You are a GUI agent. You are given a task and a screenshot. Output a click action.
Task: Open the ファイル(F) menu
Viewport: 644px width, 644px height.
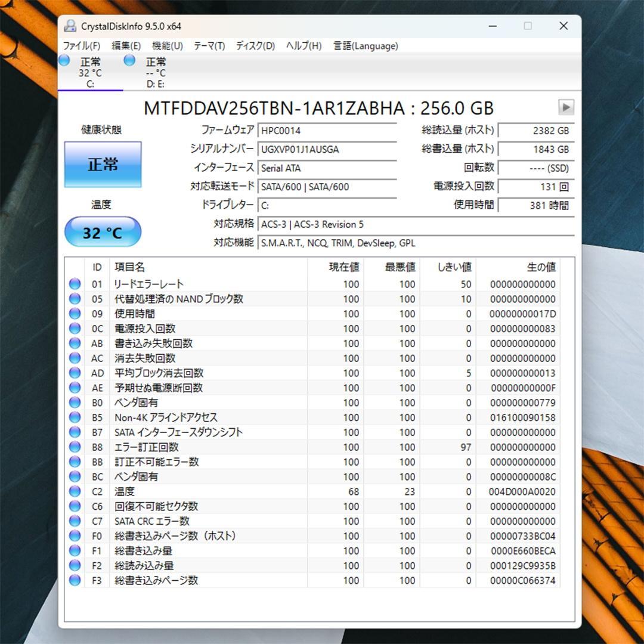pos(79,45)
